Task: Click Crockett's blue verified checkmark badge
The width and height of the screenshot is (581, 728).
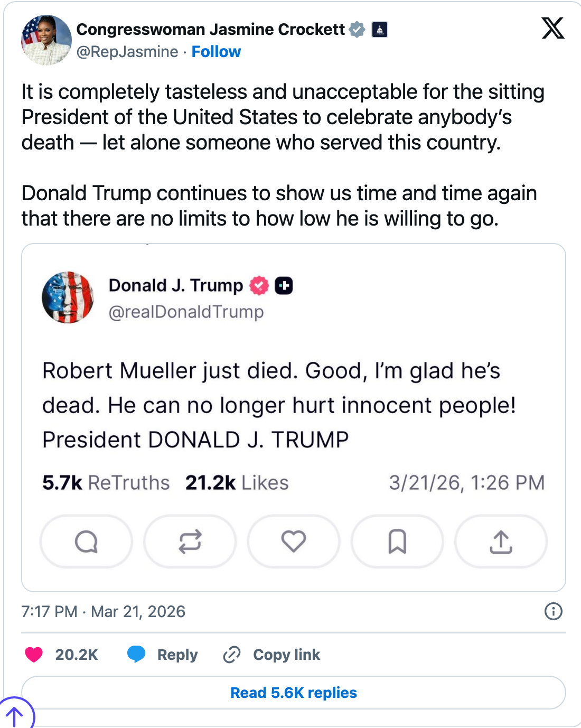Action: point(358,30)
